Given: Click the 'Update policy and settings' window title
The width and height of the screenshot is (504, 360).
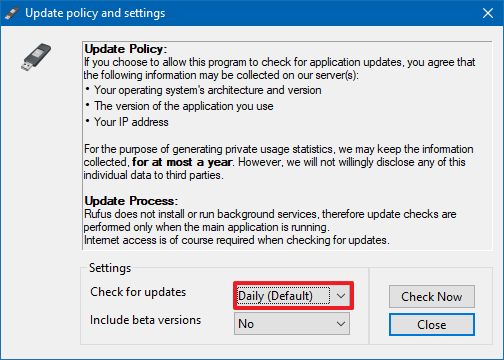Looking at the screenshot, I should point(95,13).
